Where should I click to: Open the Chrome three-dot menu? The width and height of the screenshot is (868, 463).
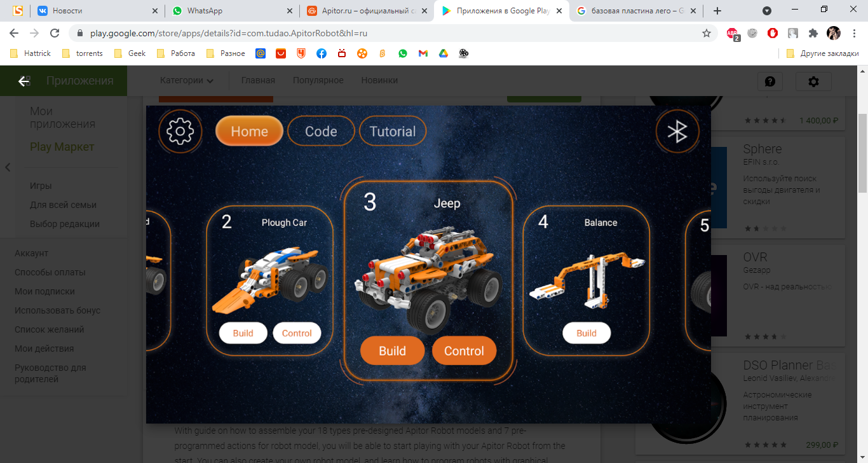click(x=853, y=33)
